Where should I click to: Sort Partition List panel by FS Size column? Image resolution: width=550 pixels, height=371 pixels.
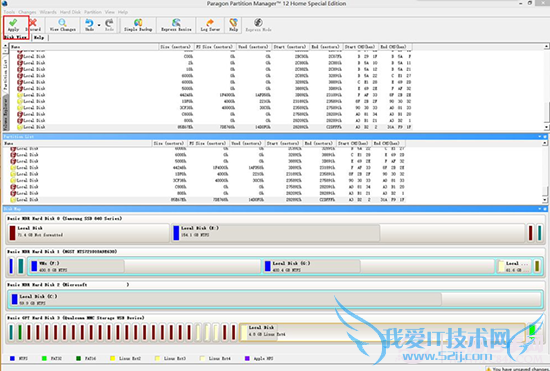pyautogui.click(x=207, y=143)
